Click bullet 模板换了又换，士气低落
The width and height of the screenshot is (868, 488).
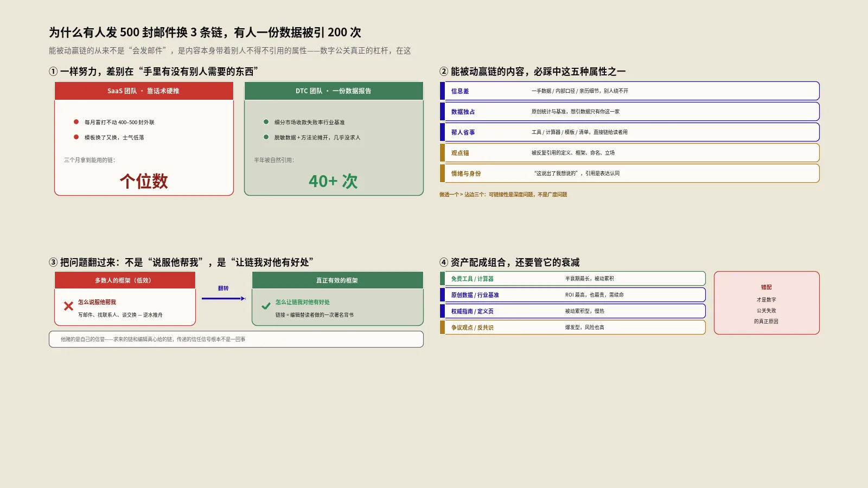pyautogui.click(x=114, y=138)
